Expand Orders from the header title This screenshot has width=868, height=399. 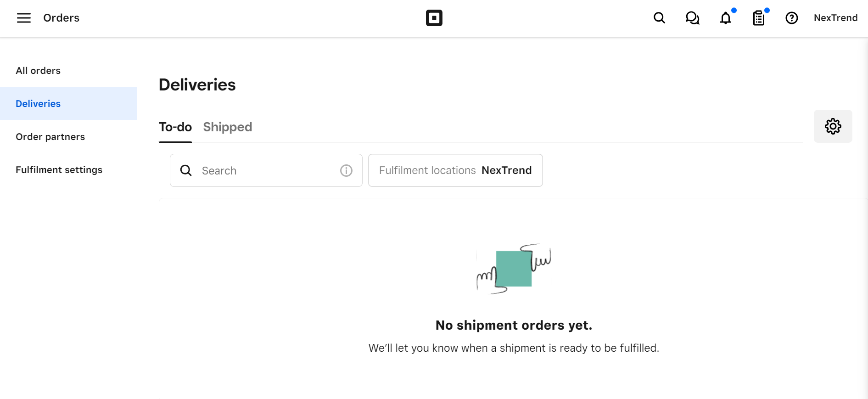click(x=61, y=18)
